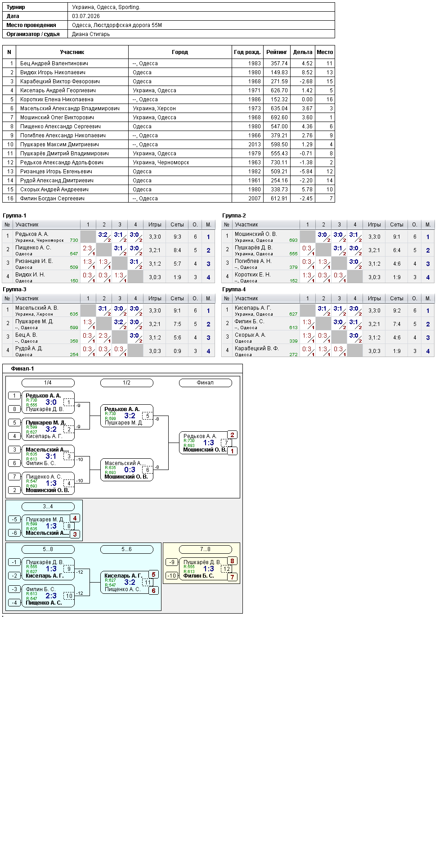Click 3:2 score cell in Редьков group row
439x868 pixels.
coord(104,236)
